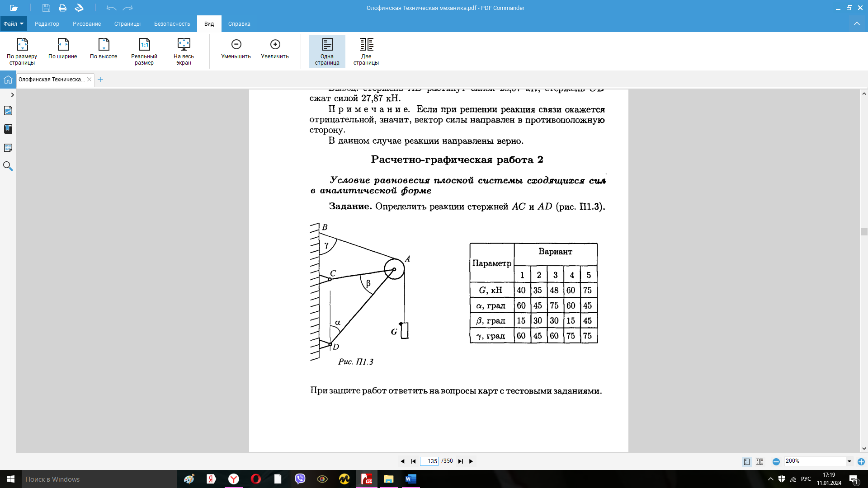Click the page number input field

coord(429,461)
